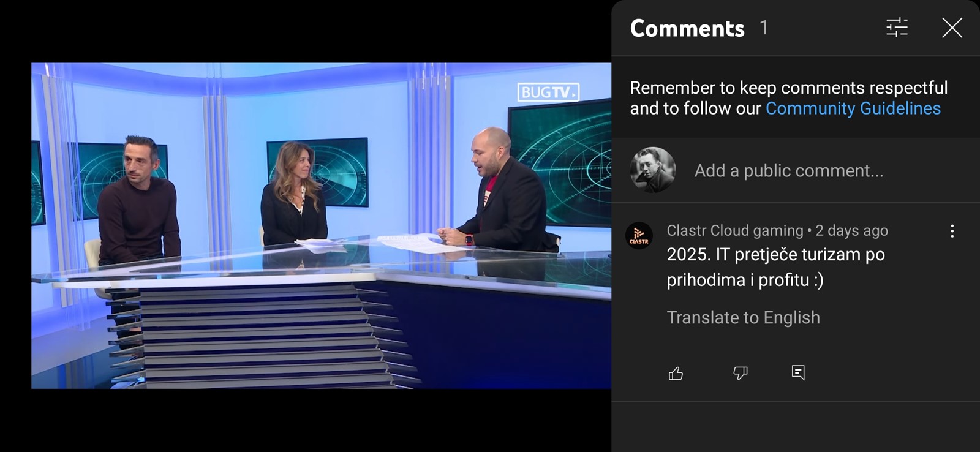The width and height of the screenshot is (980, 452).
Task: Click the comment count number beside Comments
Action: 764,28
